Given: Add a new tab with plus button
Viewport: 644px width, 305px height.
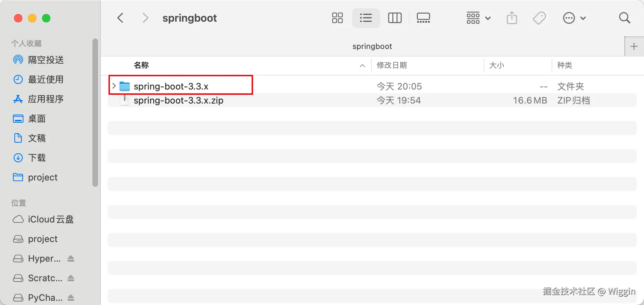Looking at the screenshot, I should 634,46.
